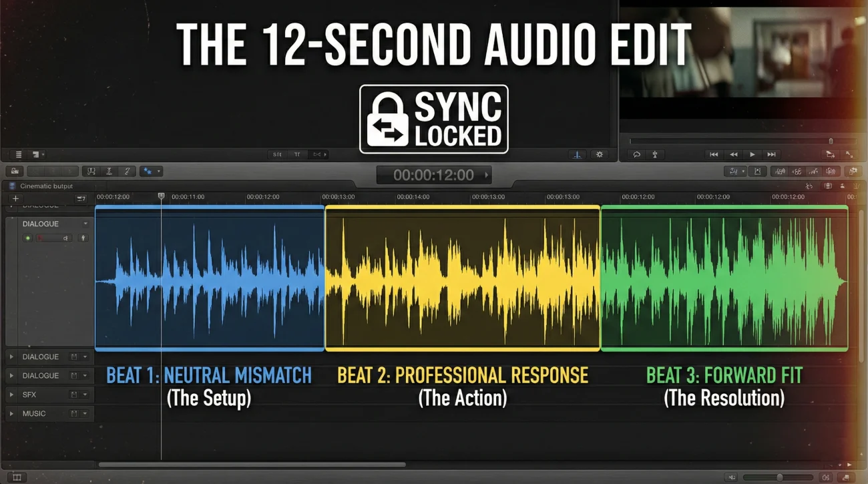Click the zoom slider at bottom right

coord(779,477)
